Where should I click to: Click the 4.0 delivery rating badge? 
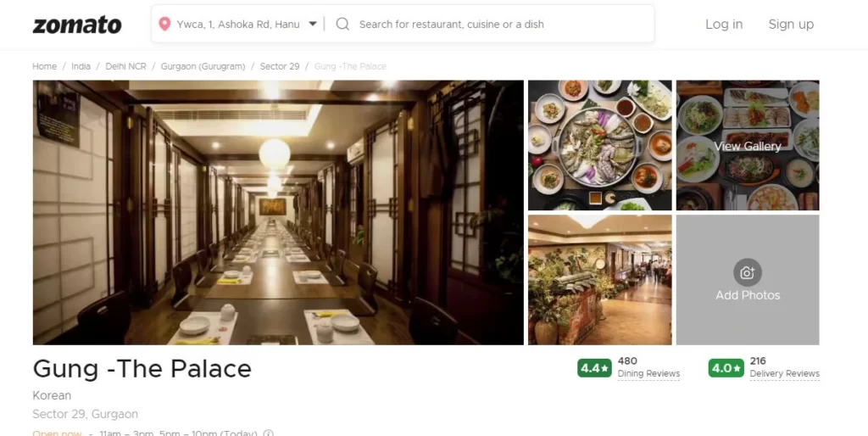[726, 368]
